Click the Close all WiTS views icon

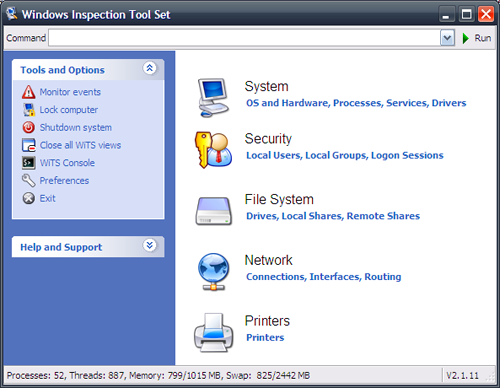pyautogui.click(x=29, y=145)
